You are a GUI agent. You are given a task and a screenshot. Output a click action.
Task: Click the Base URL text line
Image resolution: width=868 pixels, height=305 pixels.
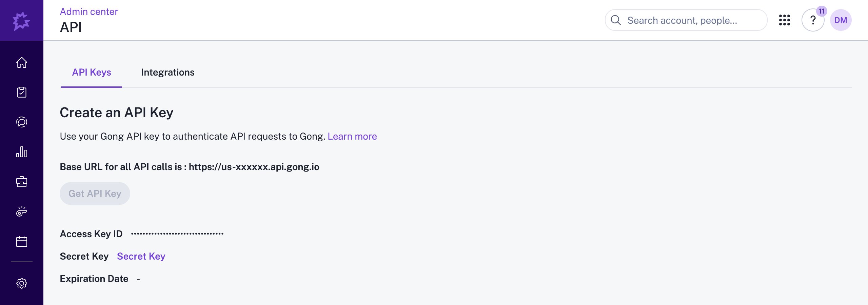pos(190,167)
